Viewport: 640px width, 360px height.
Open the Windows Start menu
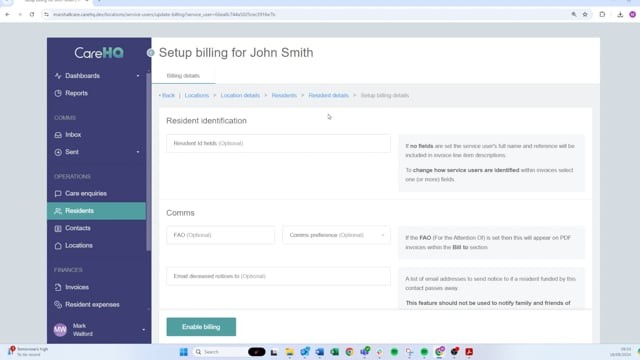point(184,352)
